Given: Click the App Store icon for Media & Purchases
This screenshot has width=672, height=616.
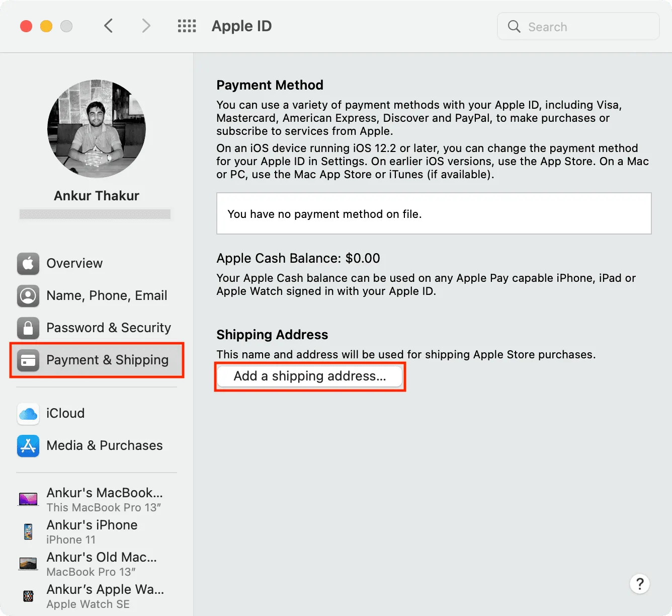Looking at the screenshot, I should (x=28, y=446).
